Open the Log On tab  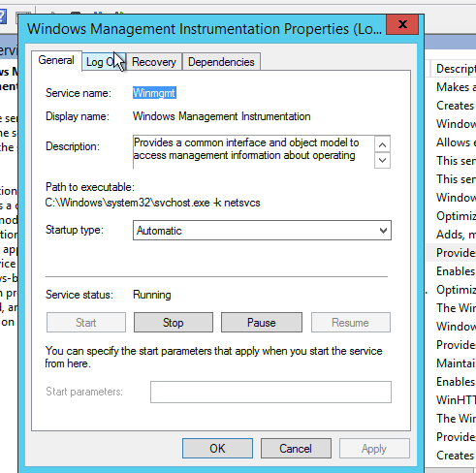click(x=104, y=62)
